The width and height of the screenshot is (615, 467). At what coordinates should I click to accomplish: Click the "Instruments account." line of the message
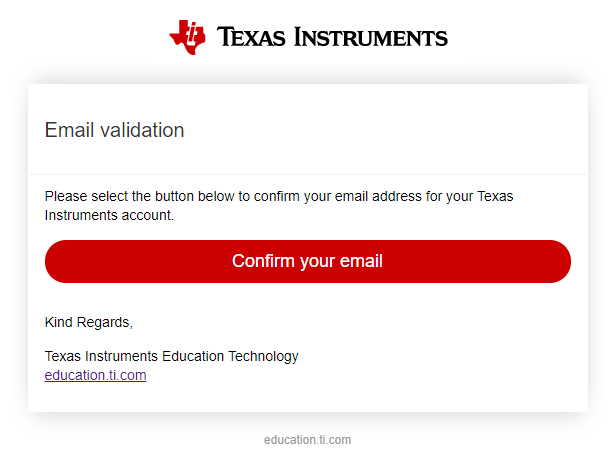109,215
